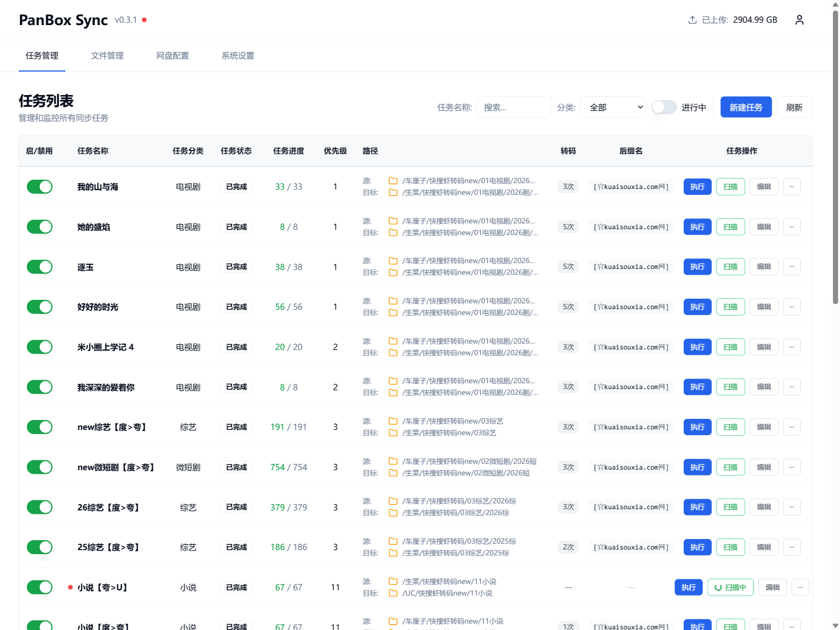Disable the switch for 我的山与海 task

coord(39,186)
